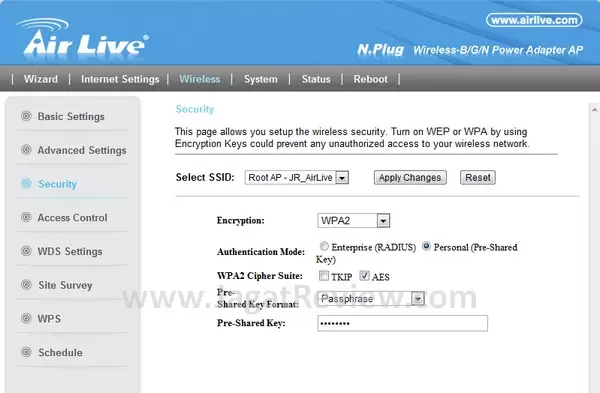
Task: Click the Encryption label
Action: (x=240, y=220)
